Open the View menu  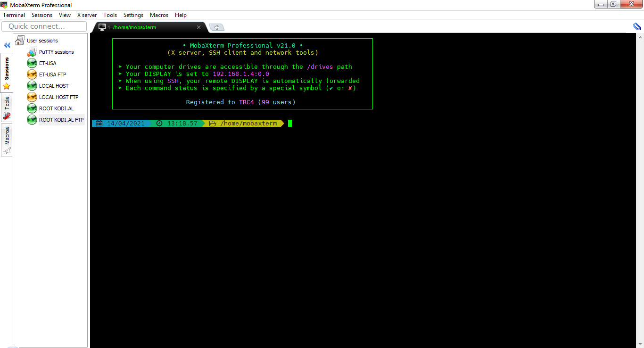tap(65, 15)
